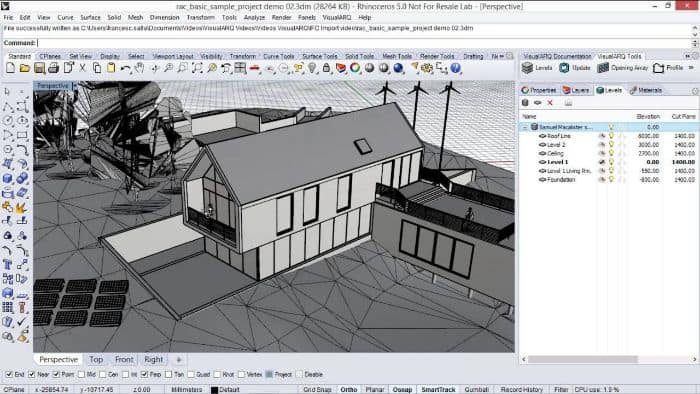This screenshot has width=700, height=394.
Task: Click the Open file folder icon
Action: point(25,68)
